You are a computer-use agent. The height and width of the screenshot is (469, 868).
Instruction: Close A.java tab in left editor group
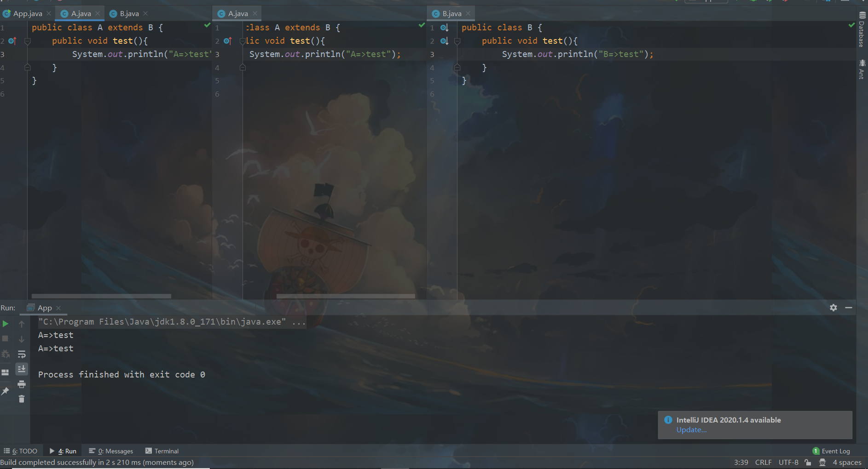[98, 14]
